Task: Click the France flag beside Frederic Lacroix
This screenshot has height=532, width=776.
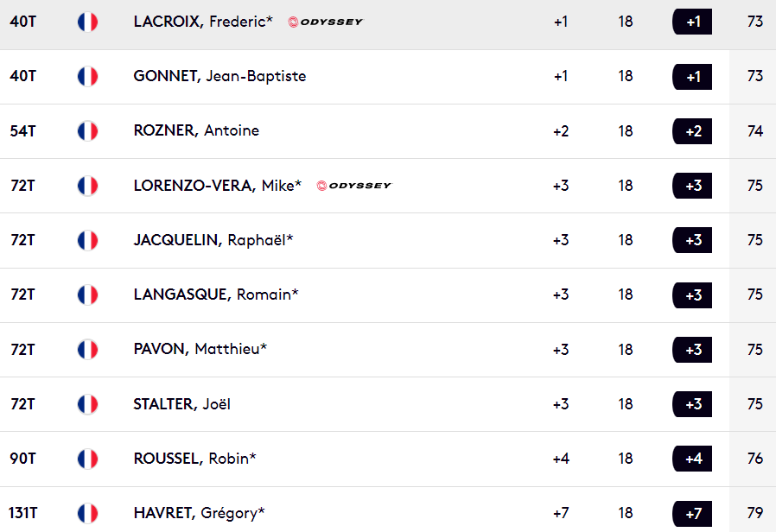Action: (87, 22)
